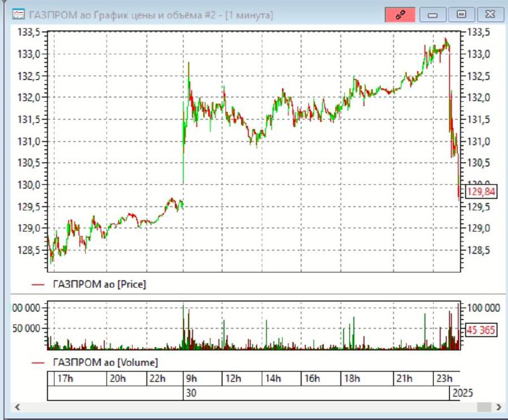Click the 100 000 label on right volume axis
Image resolution: width=508 pixels, height=420 pixels.
(483, 308)
